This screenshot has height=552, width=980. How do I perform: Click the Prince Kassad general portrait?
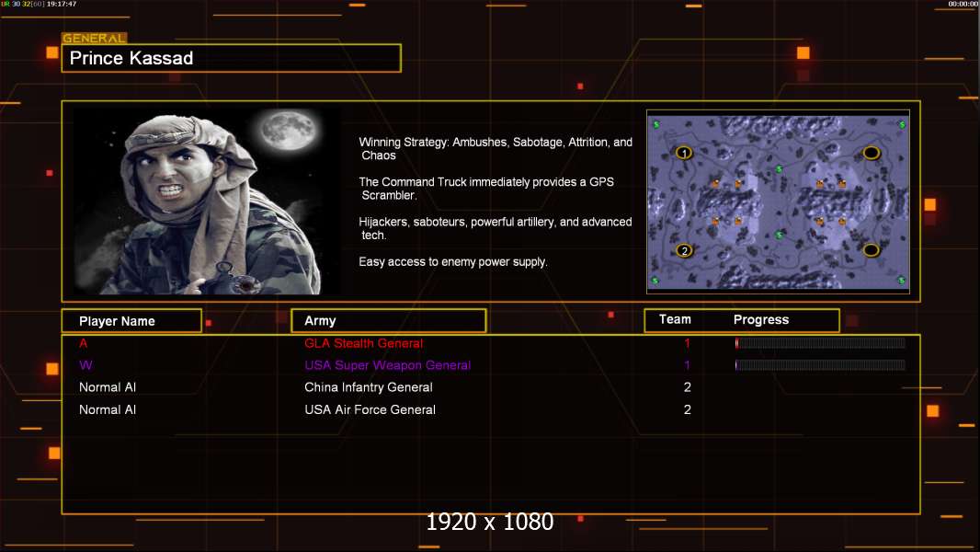pos(207,201)
